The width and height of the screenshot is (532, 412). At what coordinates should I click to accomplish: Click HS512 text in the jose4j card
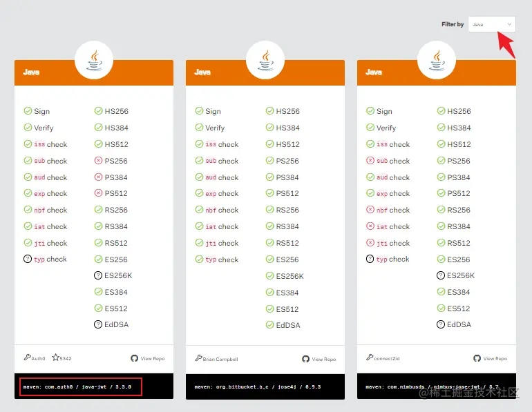(x=287, y=144)
